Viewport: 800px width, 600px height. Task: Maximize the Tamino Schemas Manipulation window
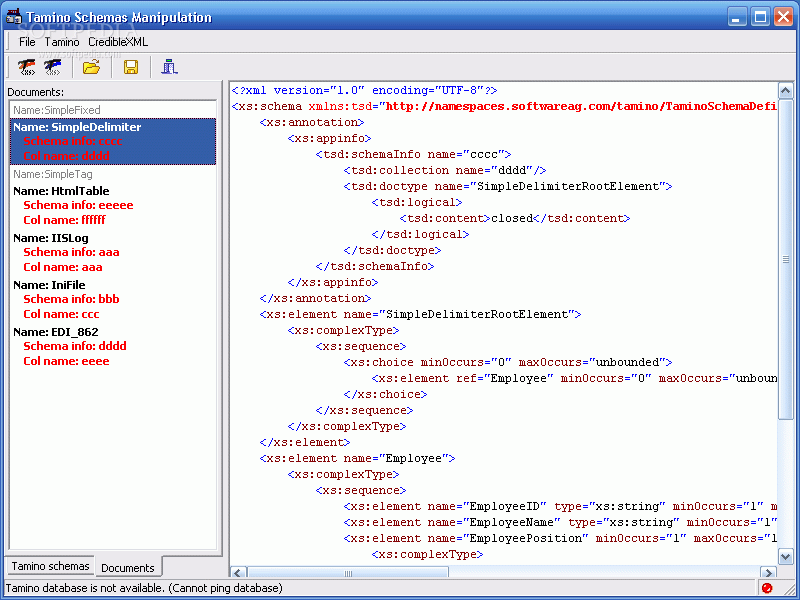pos(760,17)
